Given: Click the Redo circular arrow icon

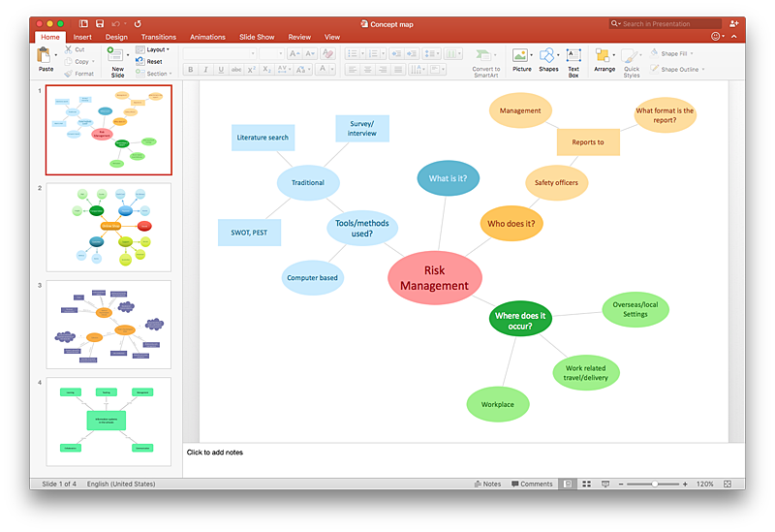Looking at the screenshot, I should (138, 23).
